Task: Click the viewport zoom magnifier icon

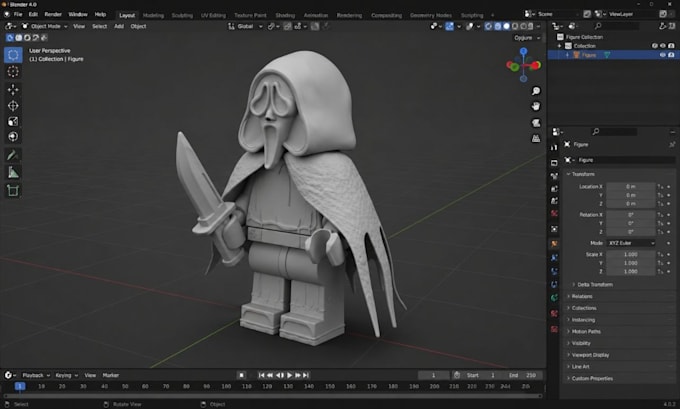Action: [536, 91]
